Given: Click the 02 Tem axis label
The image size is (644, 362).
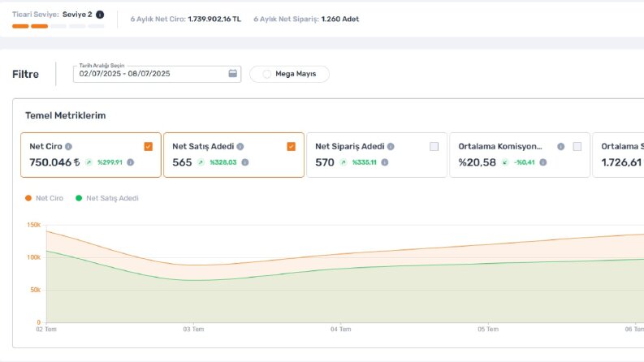Looking at the screenshot, I should [46, 330].
